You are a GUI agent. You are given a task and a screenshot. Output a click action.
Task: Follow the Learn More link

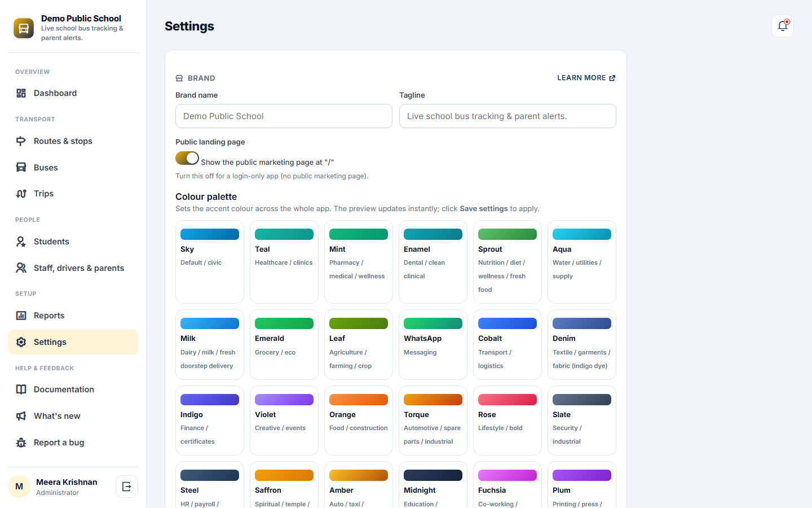click(x=586, y=78)
